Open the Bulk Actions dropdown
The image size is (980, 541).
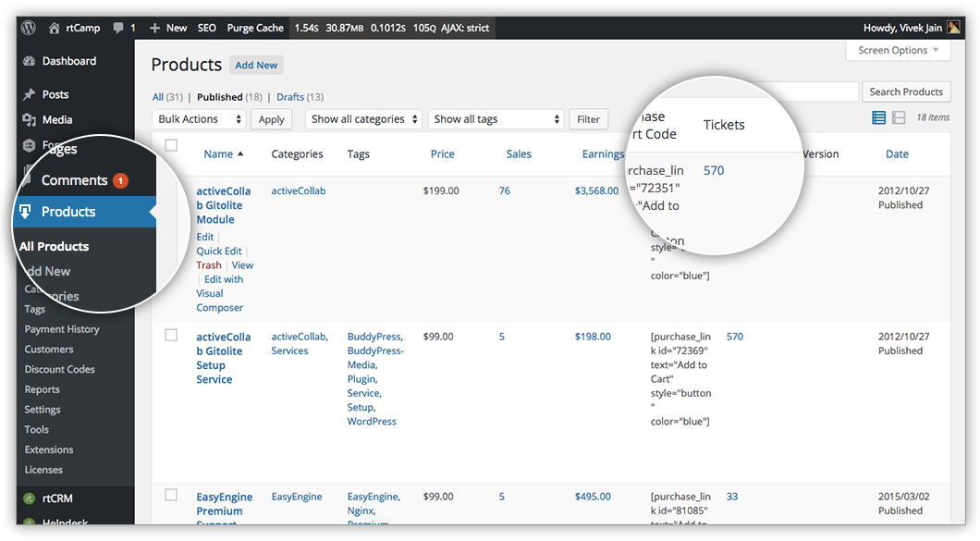click(199, 119)
